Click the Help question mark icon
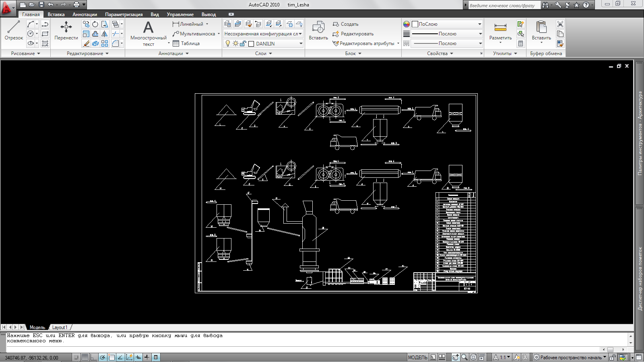The height and width of the screenshot is (362, 644). 586,5
